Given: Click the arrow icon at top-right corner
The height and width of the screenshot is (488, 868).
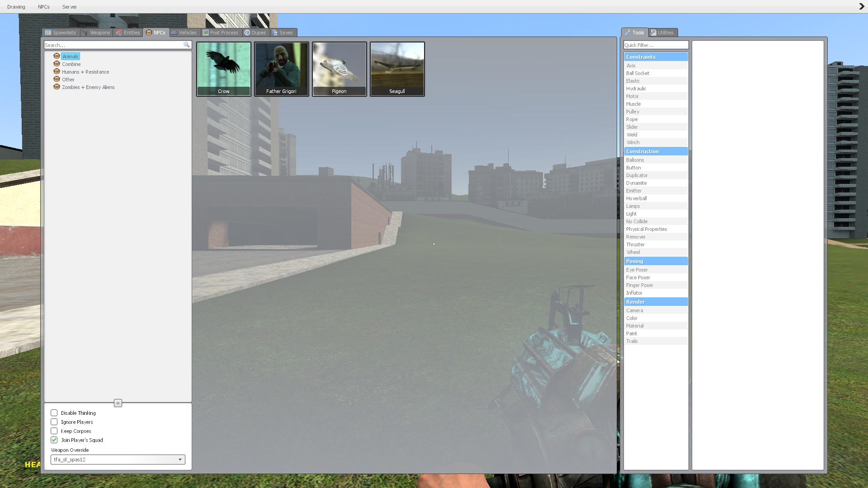Looking at the screenshot, I should coord(862,7).
